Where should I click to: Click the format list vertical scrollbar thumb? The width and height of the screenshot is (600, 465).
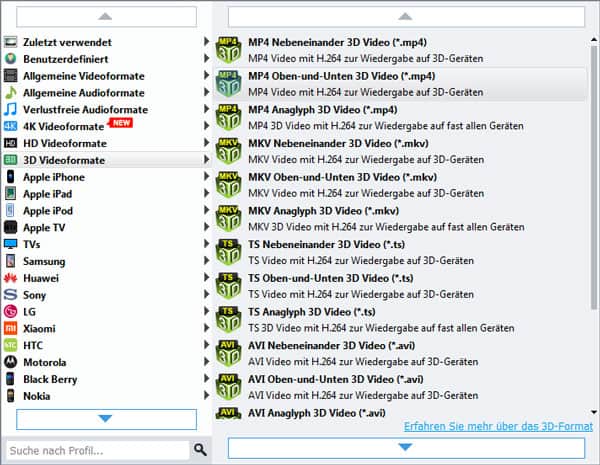[x=593, y=177]
